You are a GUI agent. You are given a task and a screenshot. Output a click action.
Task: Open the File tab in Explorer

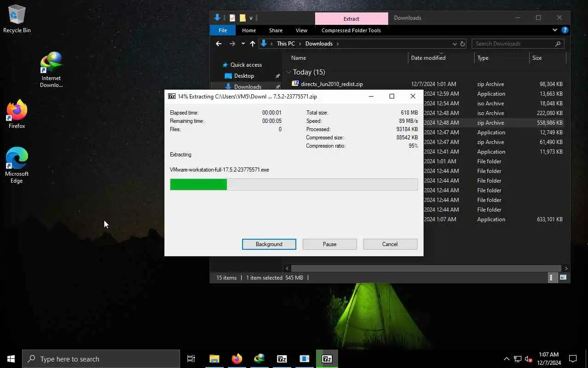tap(223, 30)
